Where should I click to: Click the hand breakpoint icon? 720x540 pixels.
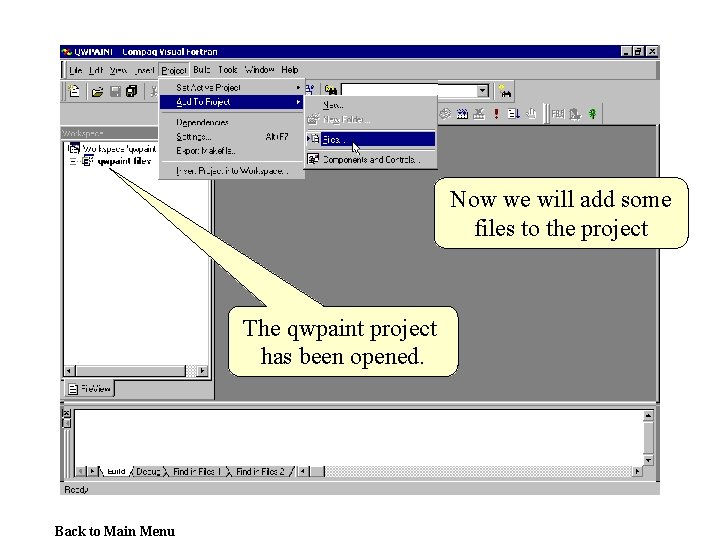coord(531,113)
